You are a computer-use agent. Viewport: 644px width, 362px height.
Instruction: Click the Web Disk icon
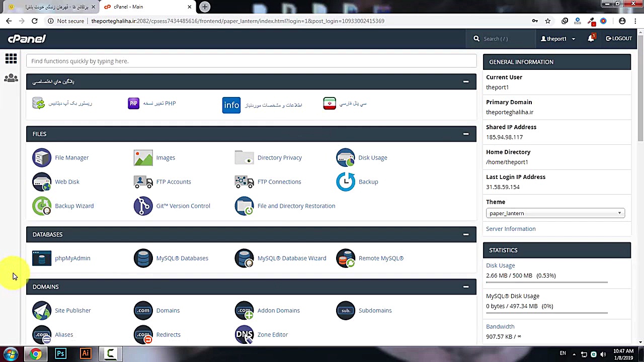coord(42,182)
